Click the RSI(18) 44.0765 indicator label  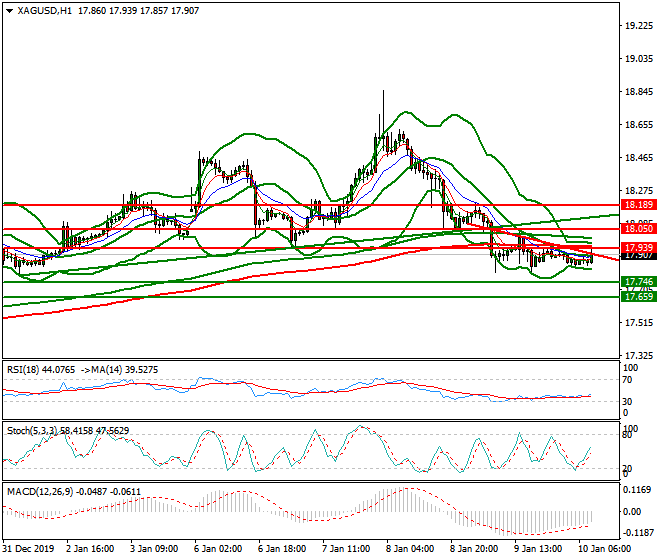[x=41, y=370]
